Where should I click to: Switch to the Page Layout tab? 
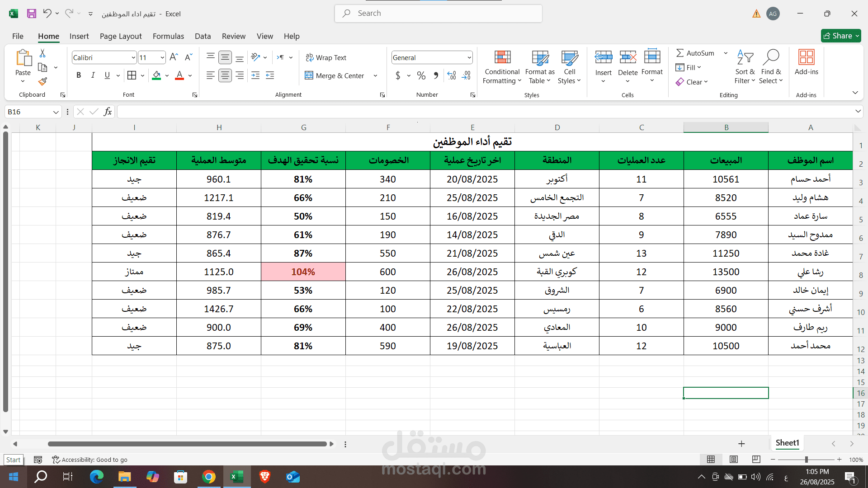point(121,36)
